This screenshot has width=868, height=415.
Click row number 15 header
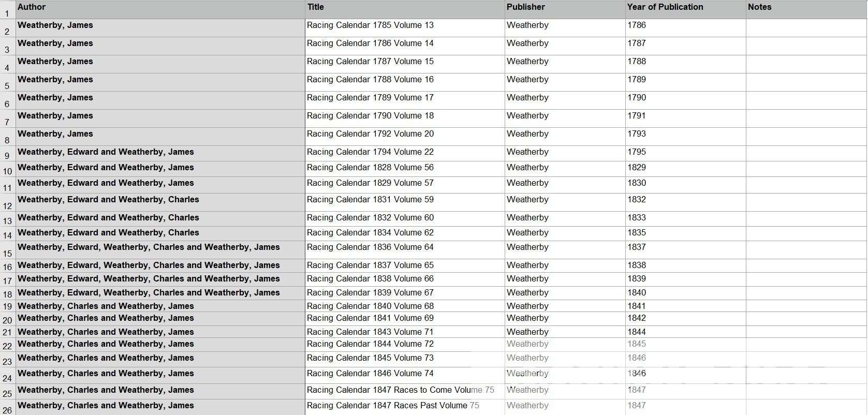coord(7,250)
